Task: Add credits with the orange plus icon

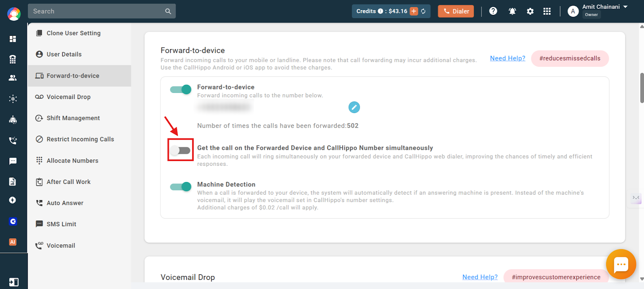Action: (414, 11)
